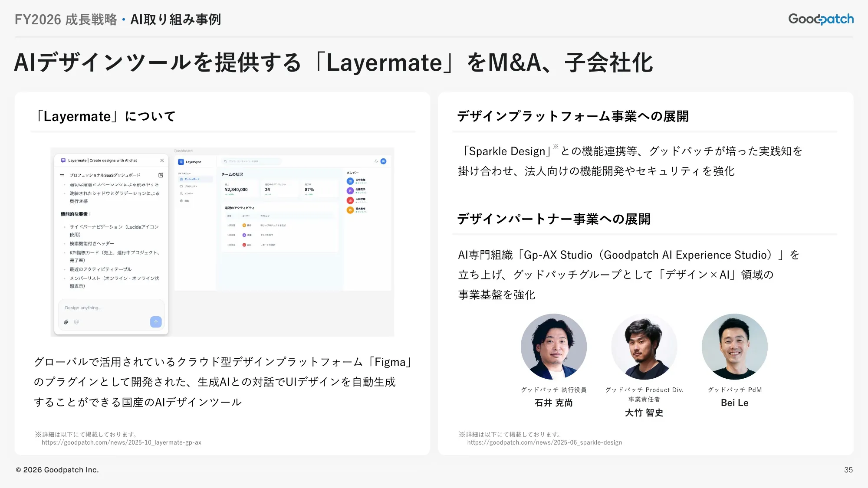Click the orange avatar in first activity row

[244, 226]
